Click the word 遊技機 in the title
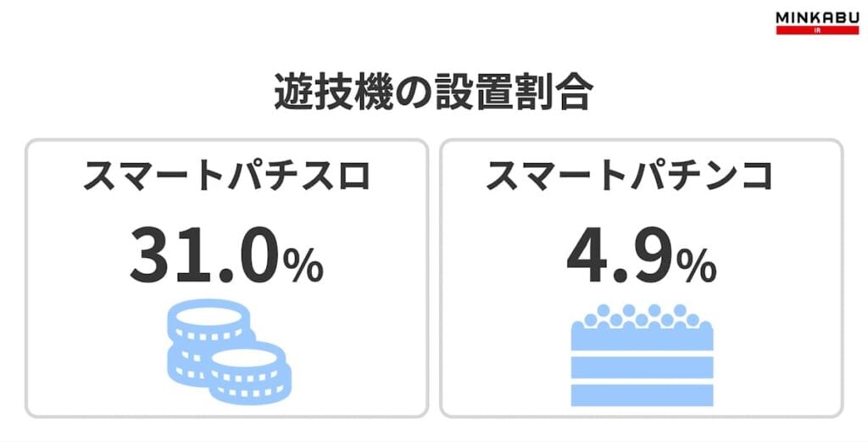This screenshot has width=868, height=442. pyautogui.click(x=325, y=93)
